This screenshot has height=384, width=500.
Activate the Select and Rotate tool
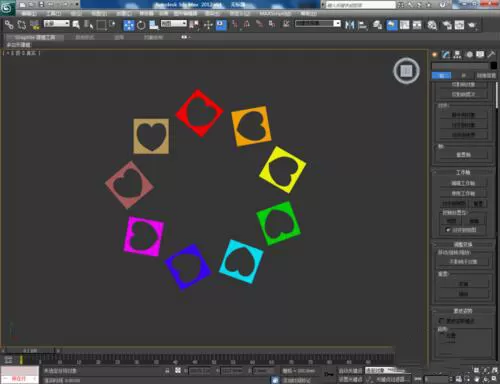[141, 25]
